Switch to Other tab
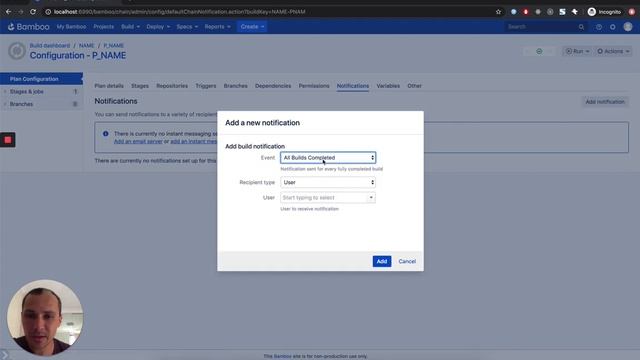Screen dimensions: 640x360 (x=414, y=86)
